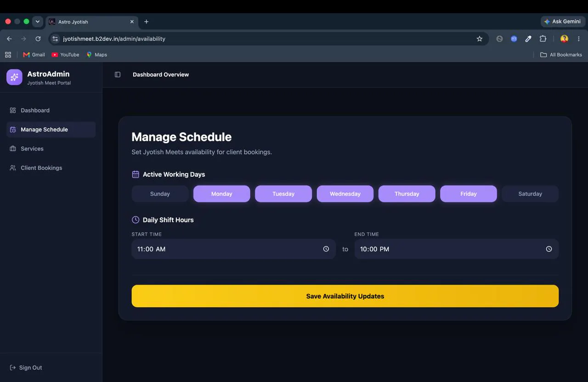Open the Chrome three-dot menu
The height and width of the screenshot is (382, 588).
pyautogui.click(x=579, y=39)
